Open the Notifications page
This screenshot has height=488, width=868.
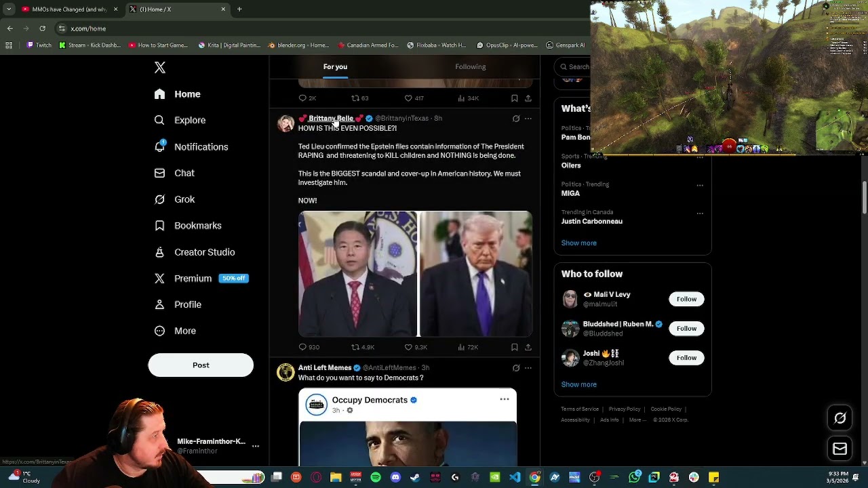pyautogui.click(x=191, y=146)
